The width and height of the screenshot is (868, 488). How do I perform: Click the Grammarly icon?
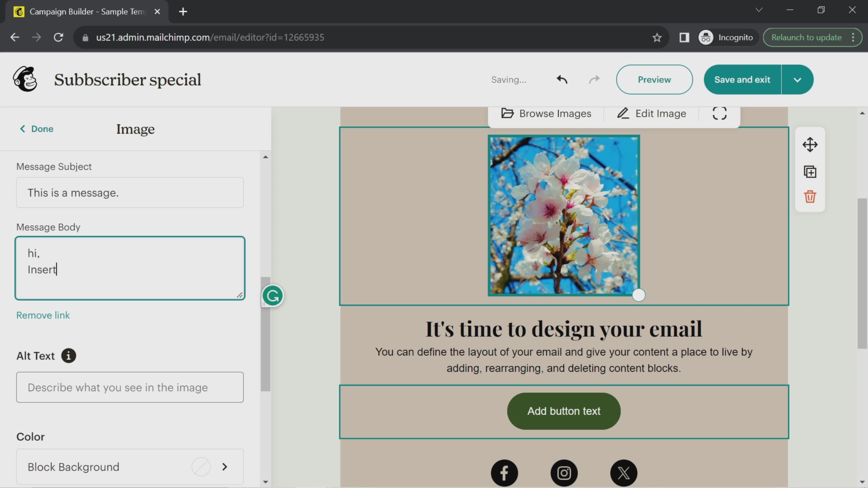(x=272, y=296)
